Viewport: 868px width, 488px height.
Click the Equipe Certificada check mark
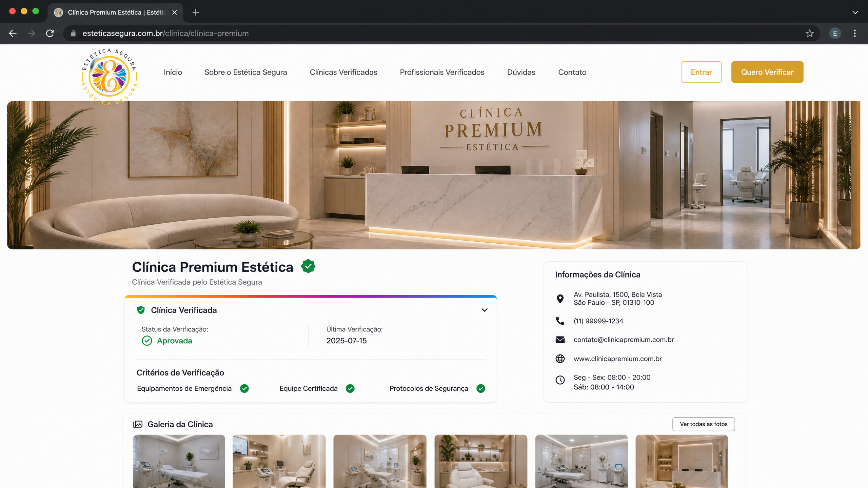350,388
